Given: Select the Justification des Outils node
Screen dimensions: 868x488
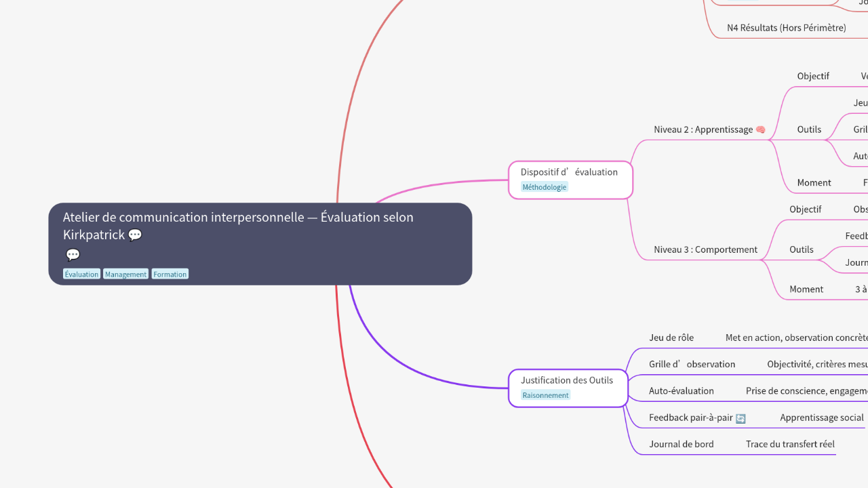Looking at the screenshot, I should click(x=566, y=380).
